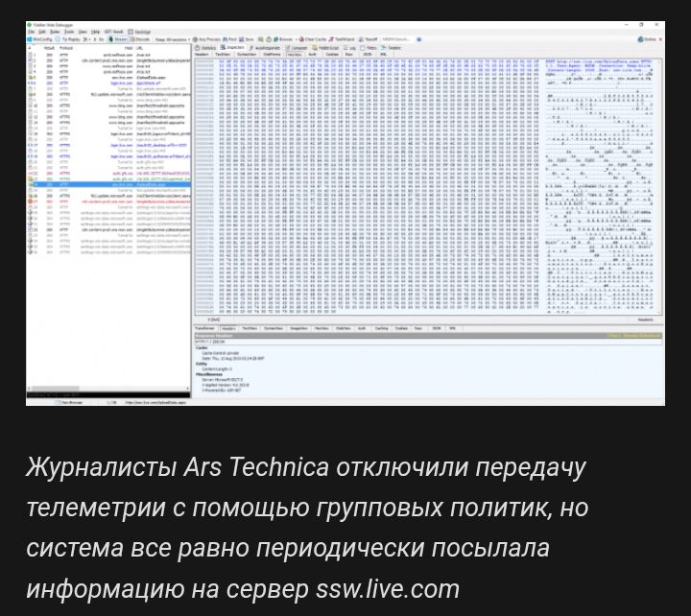
Task: Click the Go toolbar button
Action: [99, 39]
